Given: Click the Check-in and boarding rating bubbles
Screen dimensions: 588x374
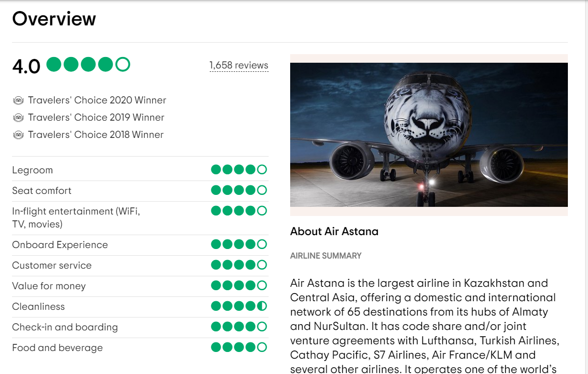Looking at the screenshot, I should pos(239,327).
